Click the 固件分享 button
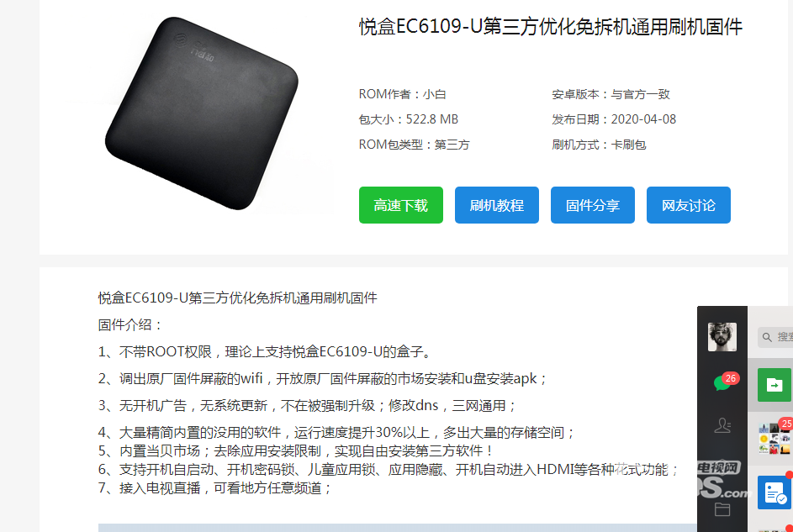The height and width of the screenshot is (532, 793). point(593,205)
